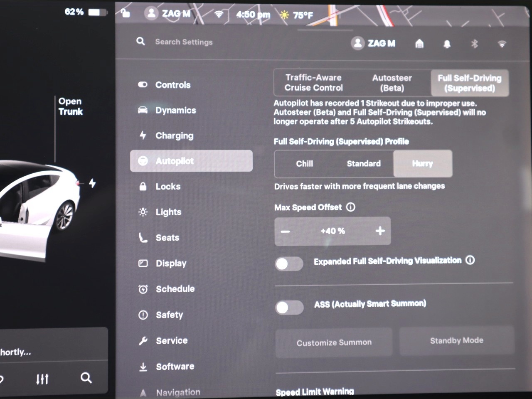Screen dimensions: 532x399
Task: Click Customize Summon button
Action: (334, 342)
